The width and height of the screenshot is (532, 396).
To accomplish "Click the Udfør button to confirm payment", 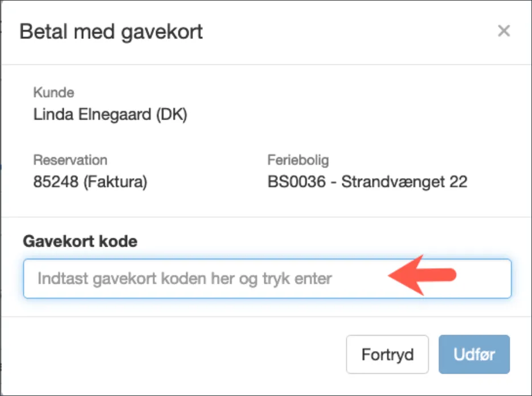I will tap(474, 354).
